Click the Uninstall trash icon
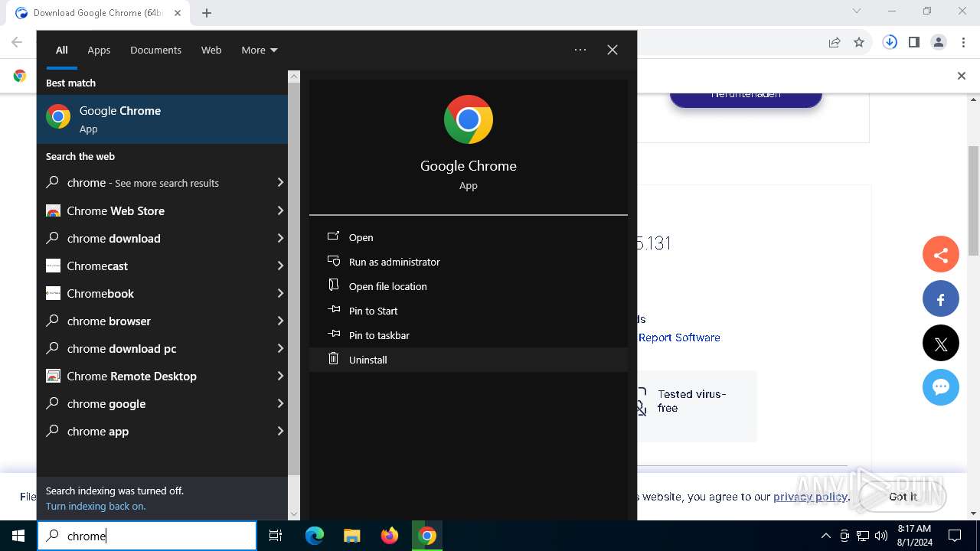Viewport: 980px width, 551px height. (333, 359)
